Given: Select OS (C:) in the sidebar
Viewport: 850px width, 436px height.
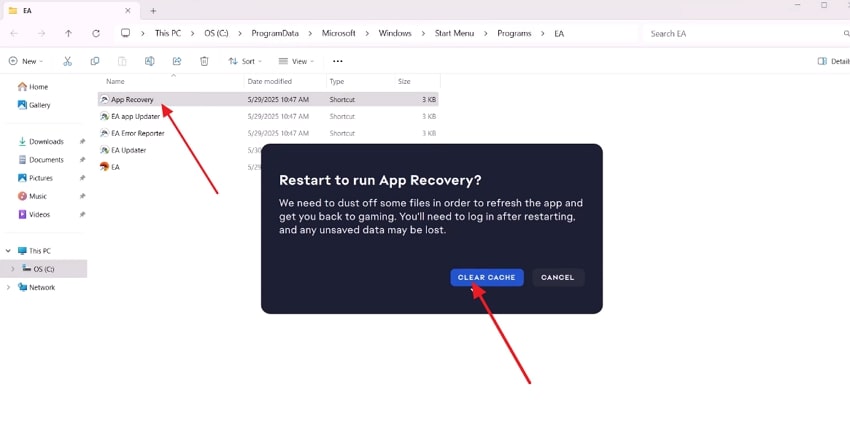Looking at the screenshot, I should [43, 269].
